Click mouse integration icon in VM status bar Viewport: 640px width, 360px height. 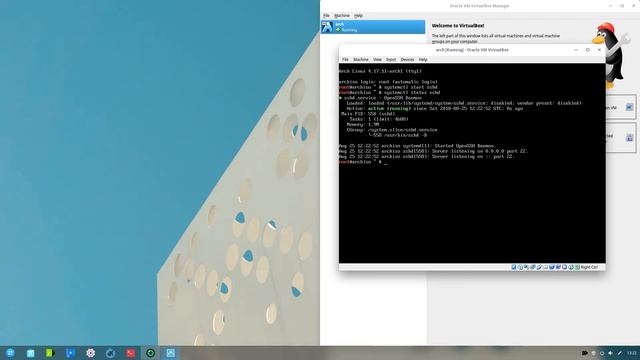click(x=571, y=267)
